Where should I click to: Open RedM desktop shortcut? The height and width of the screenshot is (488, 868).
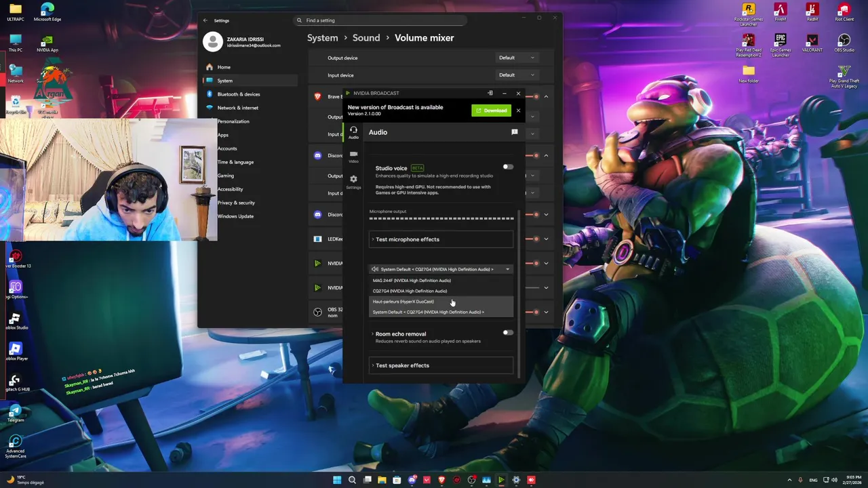pos(812,12)
